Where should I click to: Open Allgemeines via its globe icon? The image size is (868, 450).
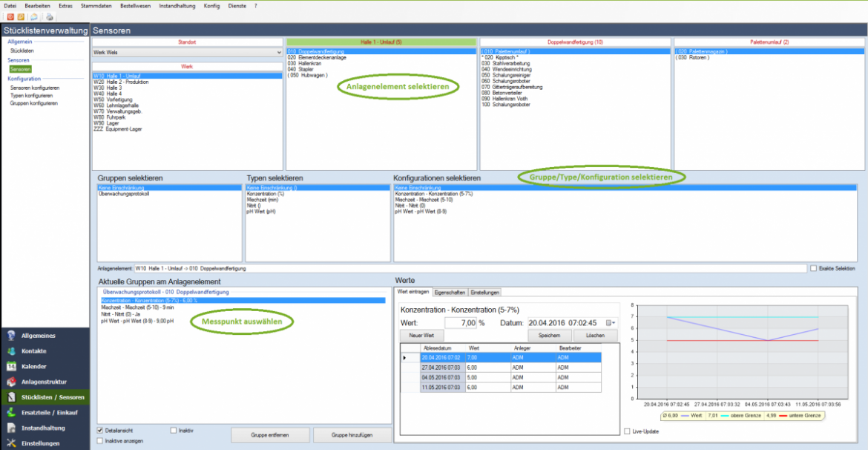[11, 336]
